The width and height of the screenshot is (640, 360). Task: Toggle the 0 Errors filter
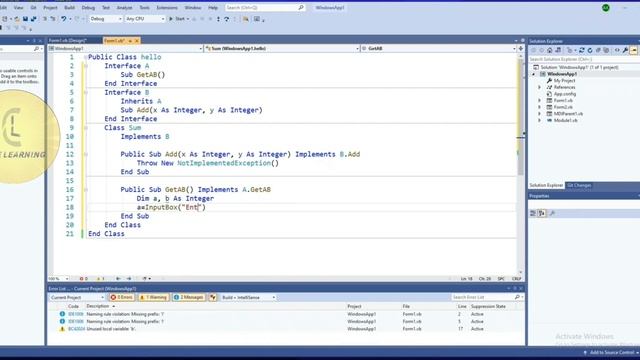tap(122, 298)
